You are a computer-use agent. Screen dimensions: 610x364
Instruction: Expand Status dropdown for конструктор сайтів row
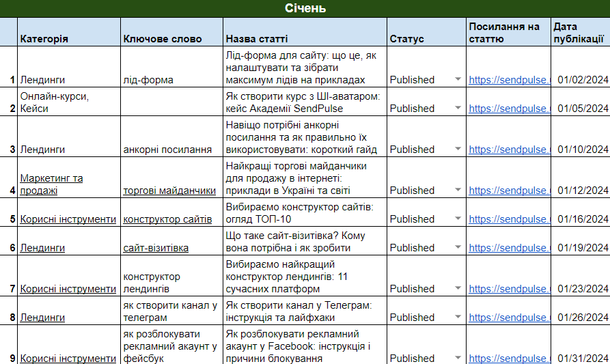pyautogui.click(x=458, y=219)
